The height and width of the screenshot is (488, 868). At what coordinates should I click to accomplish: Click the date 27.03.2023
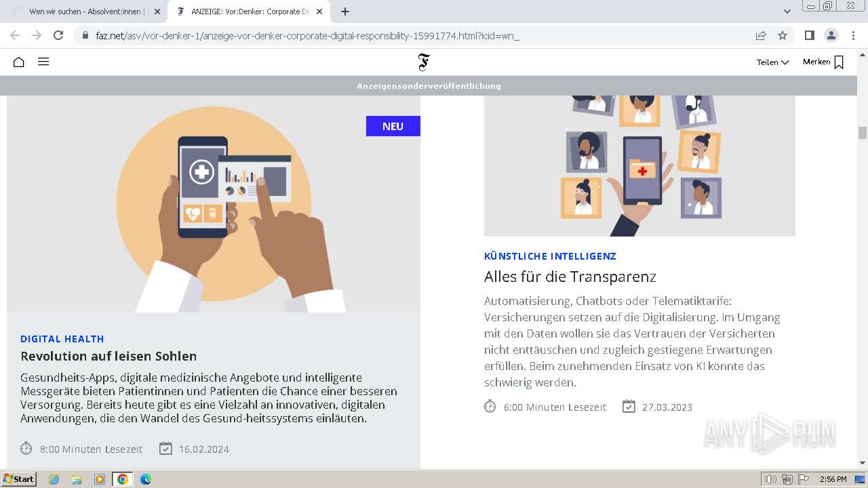coord(667,407)
